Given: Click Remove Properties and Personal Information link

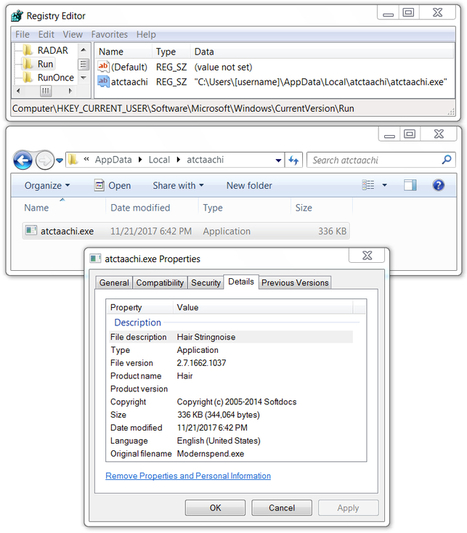Looking at the screenshot, I should click(x=188, y=476).
